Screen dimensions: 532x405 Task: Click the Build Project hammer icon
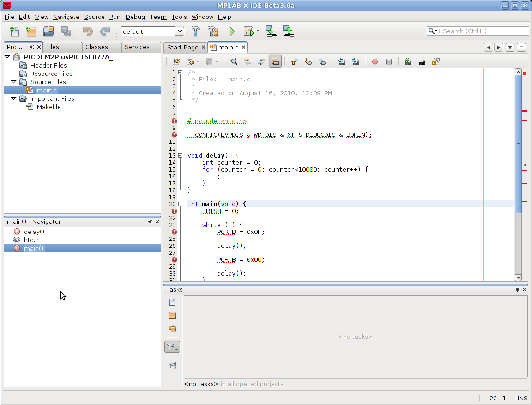[195, 31]
